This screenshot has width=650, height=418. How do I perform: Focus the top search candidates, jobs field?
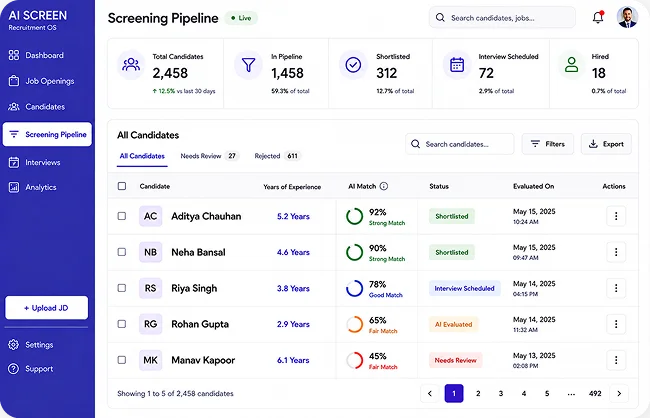coord(502,17)
